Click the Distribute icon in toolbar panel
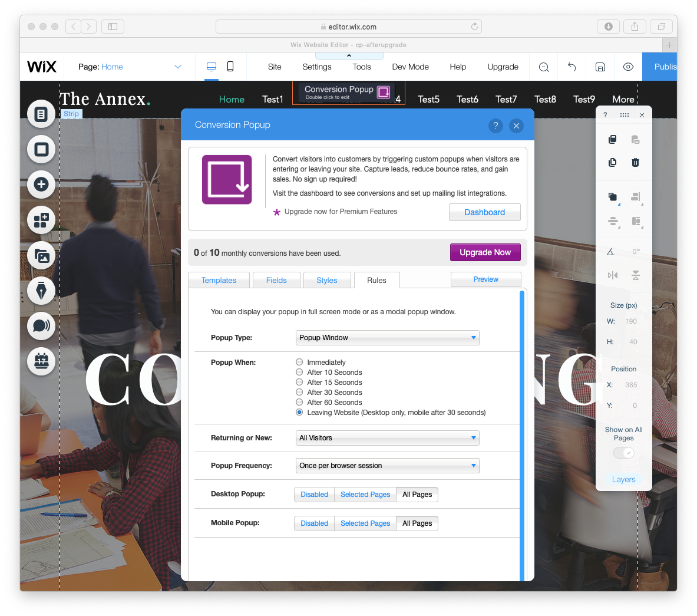This screenshot has height=616, width=697. click(x=613, y=221)
